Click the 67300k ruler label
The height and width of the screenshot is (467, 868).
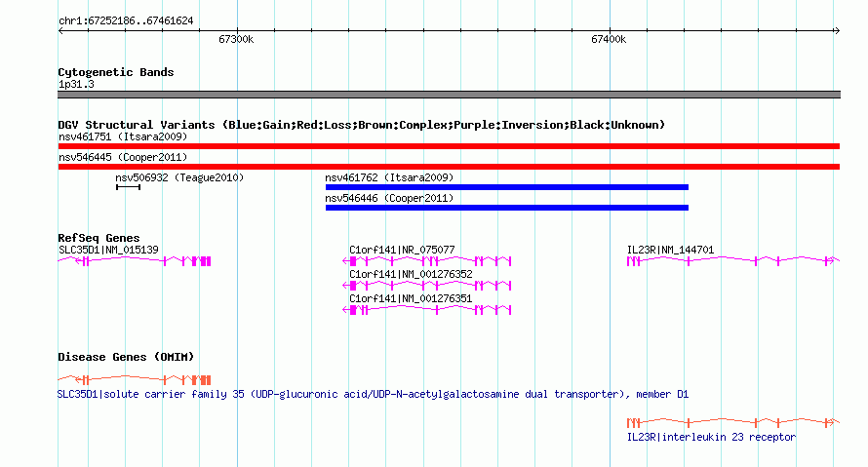tap(236, 39)
